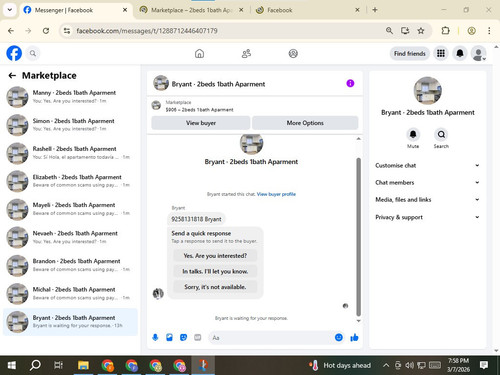The width and height of the screenshot is (500, 375).
Task: Open the View buyer profile link
Action: coord(276,194)
